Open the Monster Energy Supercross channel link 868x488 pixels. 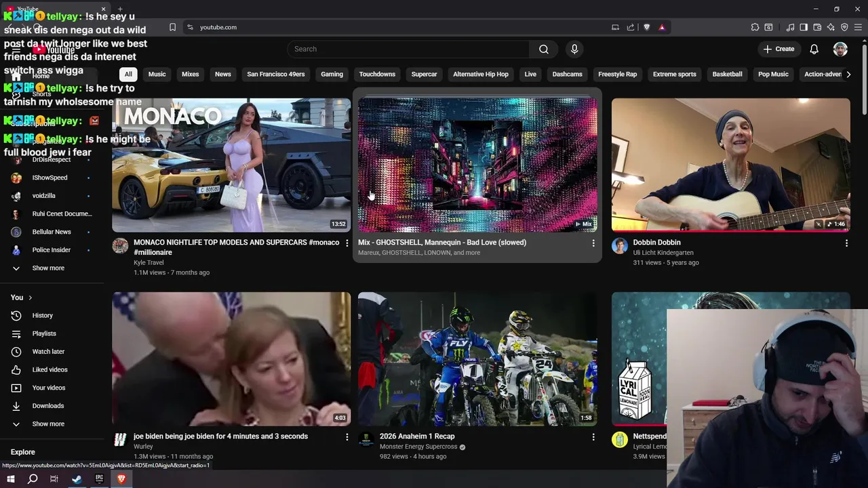point(419,447)
